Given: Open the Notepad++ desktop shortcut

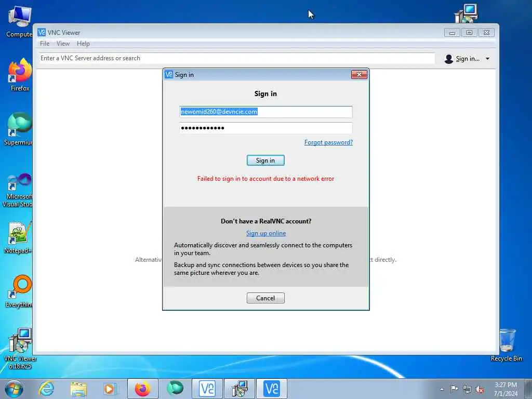Looking at the screenshot, I should point(19,237).
